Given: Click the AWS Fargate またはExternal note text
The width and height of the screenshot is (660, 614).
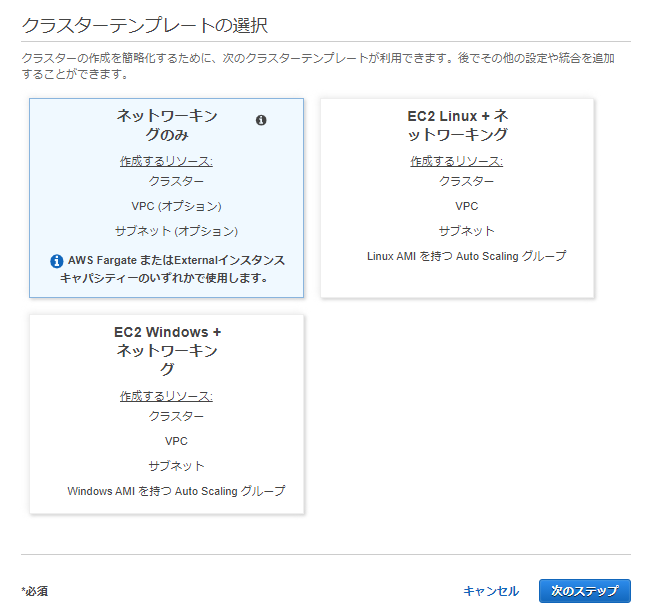Looking at the screenshot, I should [173, 269].
